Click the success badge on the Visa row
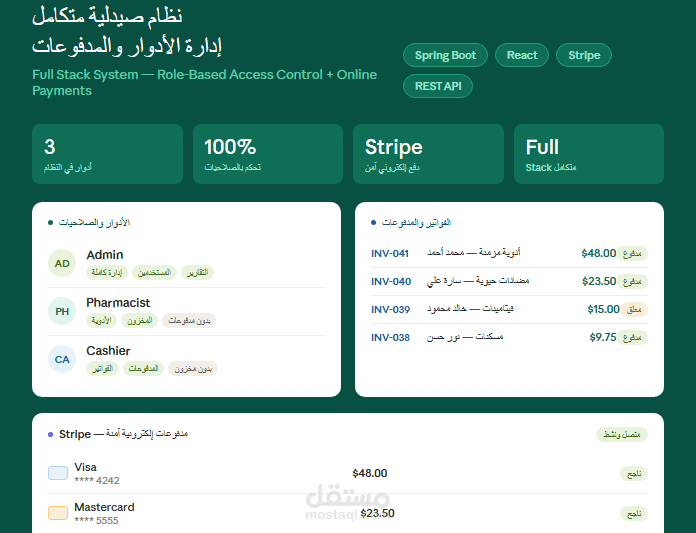This screenshot has height=533, width=696. 634,474
